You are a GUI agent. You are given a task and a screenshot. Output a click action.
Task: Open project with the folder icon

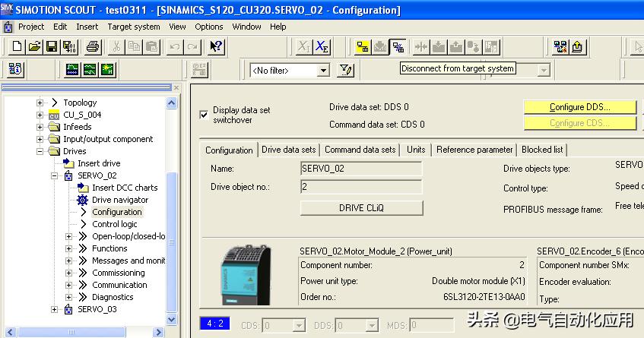34,47
